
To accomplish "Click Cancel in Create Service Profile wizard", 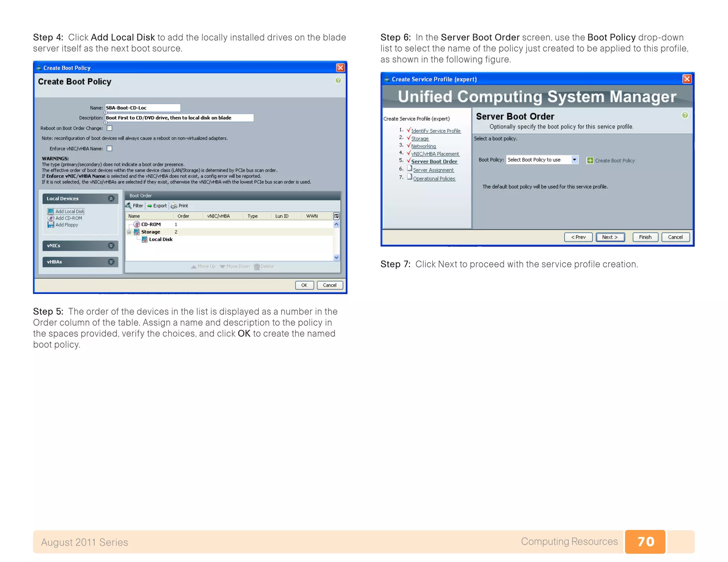I will (x=675, y=237).
